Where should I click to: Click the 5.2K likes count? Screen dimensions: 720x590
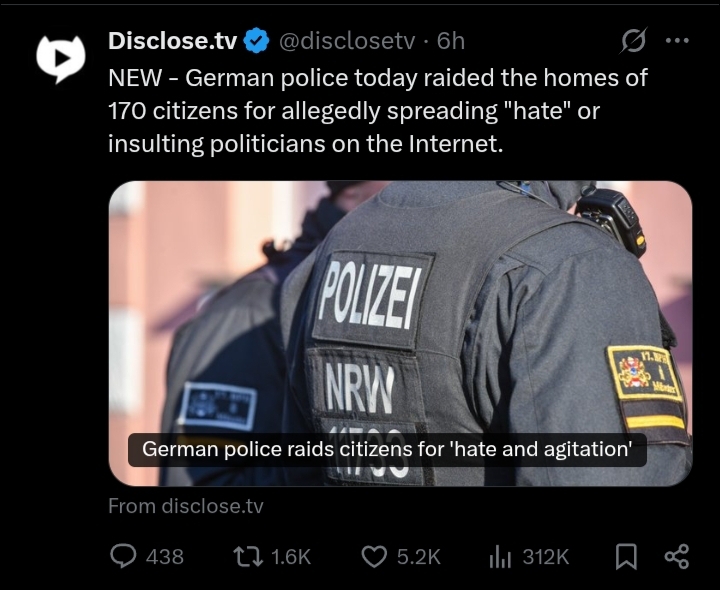(x=419, y=557)
